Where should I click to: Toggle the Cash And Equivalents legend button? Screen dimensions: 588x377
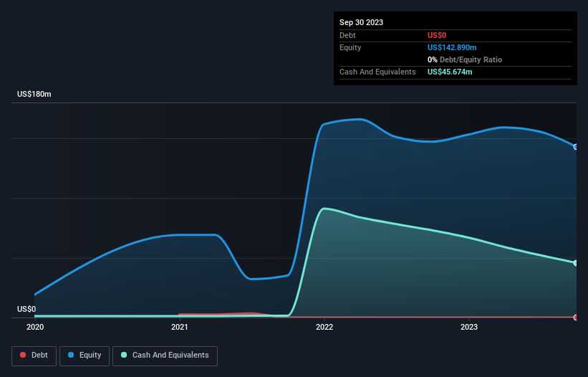pos(165,355)
